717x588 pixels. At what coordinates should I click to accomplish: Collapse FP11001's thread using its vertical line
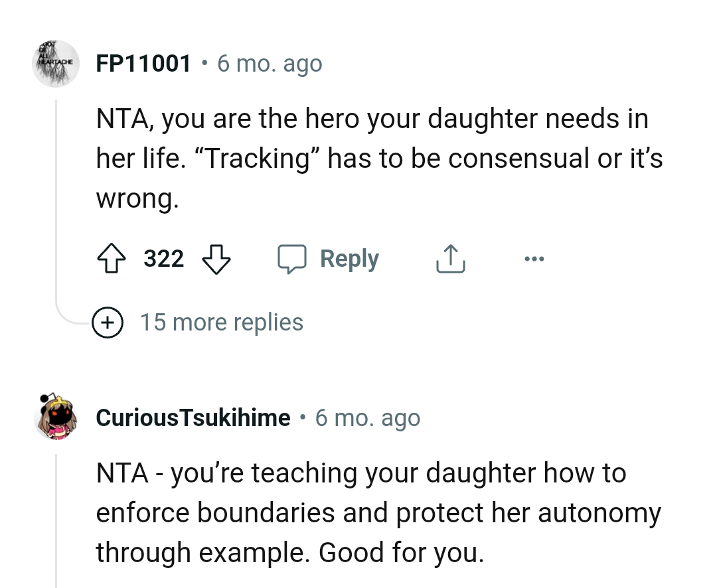[x=56, y=199]
